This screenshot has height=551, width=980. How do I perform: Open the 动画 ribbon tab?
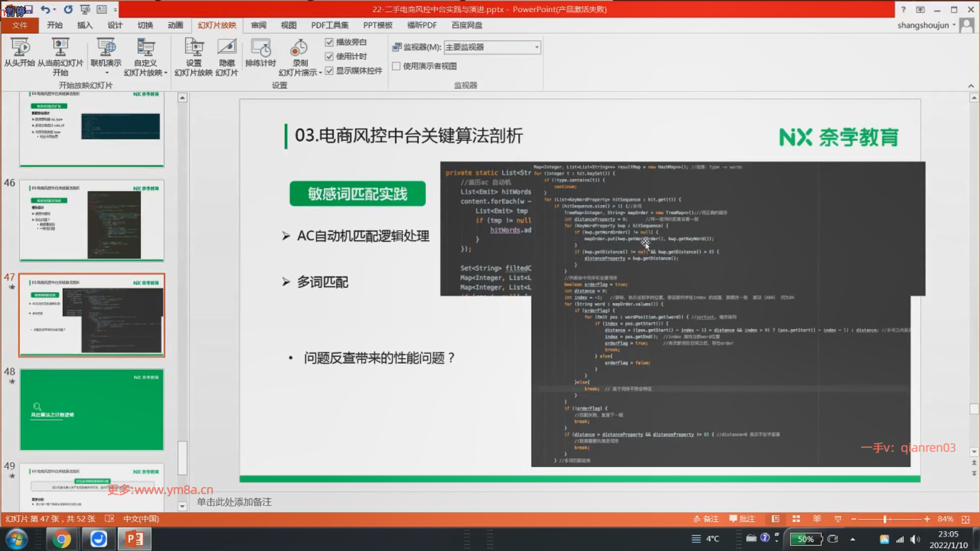point(175,25)
